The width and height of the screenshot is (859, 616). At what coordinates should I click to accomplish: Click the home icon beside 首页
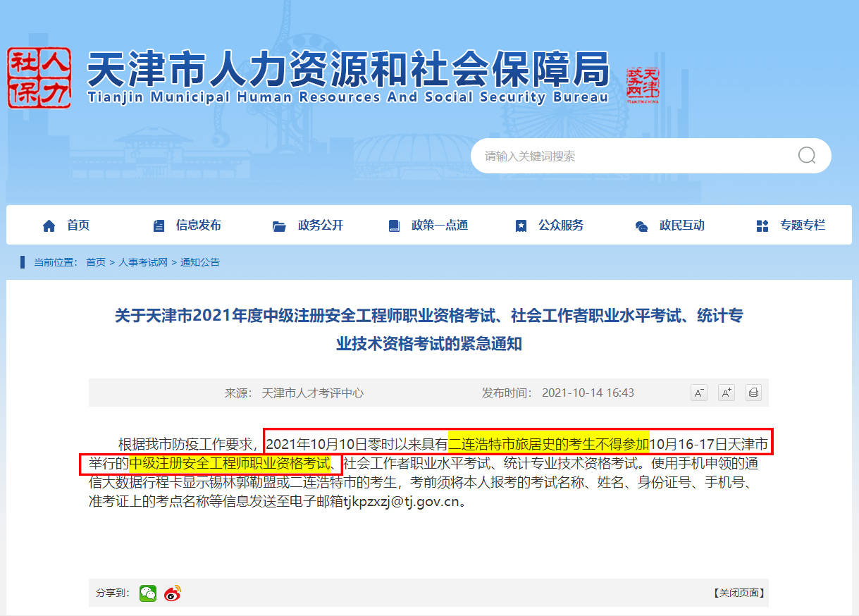[49, 226]
